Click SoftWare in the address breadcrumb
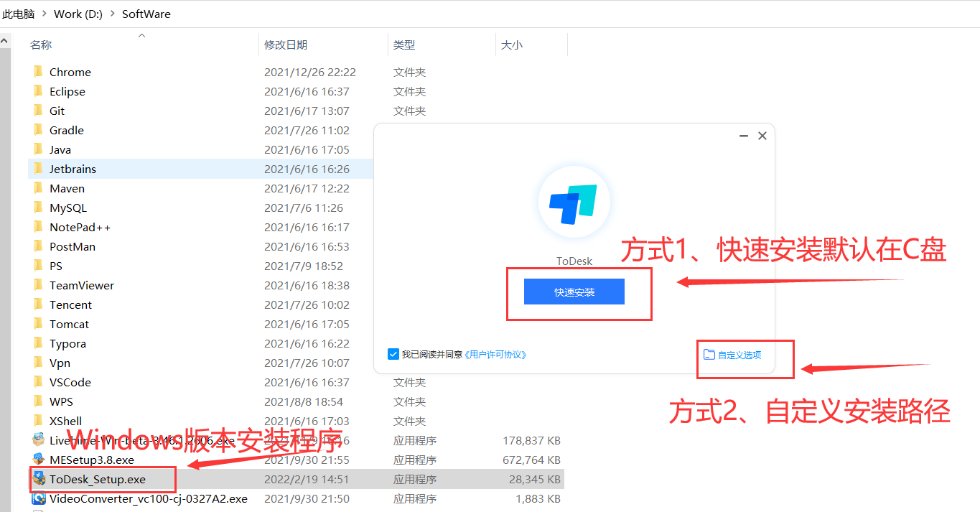 [x=146, y=14]
